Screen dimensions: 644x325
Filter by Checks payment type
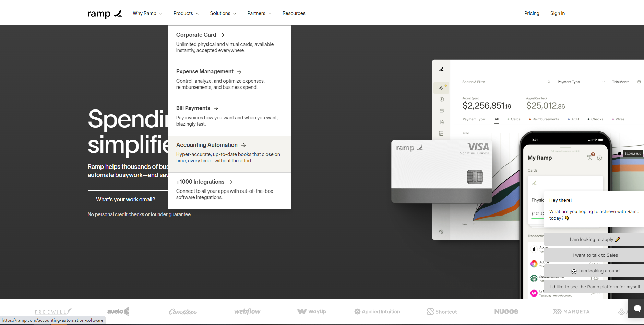point(595,119)
